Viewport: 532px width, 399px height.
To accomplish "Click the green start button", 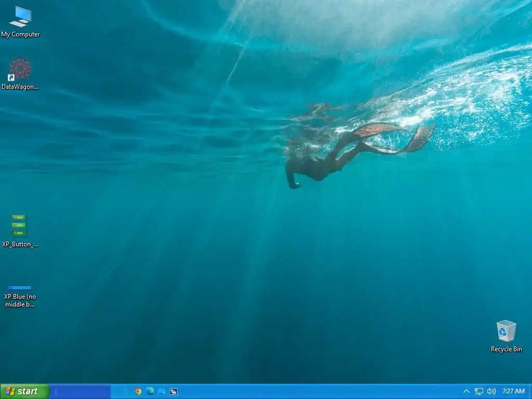I will click(x=25, y=391).
